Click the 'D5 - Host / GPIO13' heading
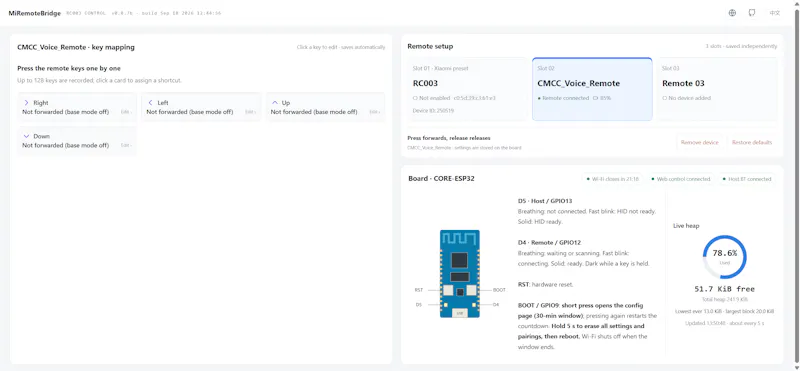 click(545, 201)
